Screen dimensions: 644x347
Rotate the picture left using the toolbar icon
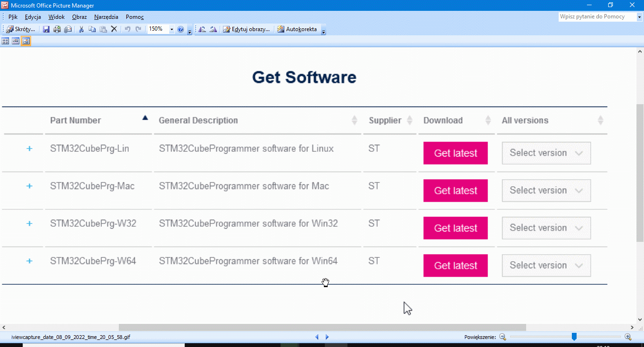click(x=202, y=29)
